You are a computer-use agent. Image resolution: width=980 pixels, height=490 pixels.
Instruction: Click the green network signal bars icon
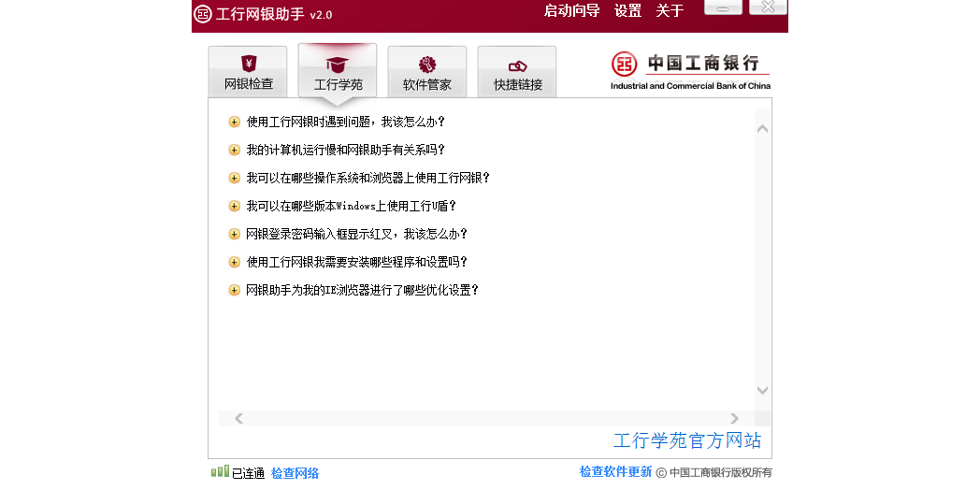[220, 471]
